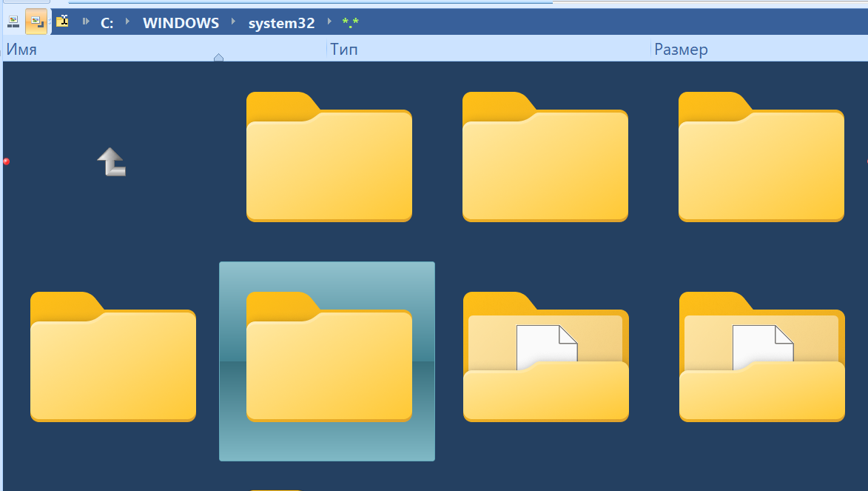Click the highlighted dual-pane view icon
The image size is (868, 491).
[36, 21]
